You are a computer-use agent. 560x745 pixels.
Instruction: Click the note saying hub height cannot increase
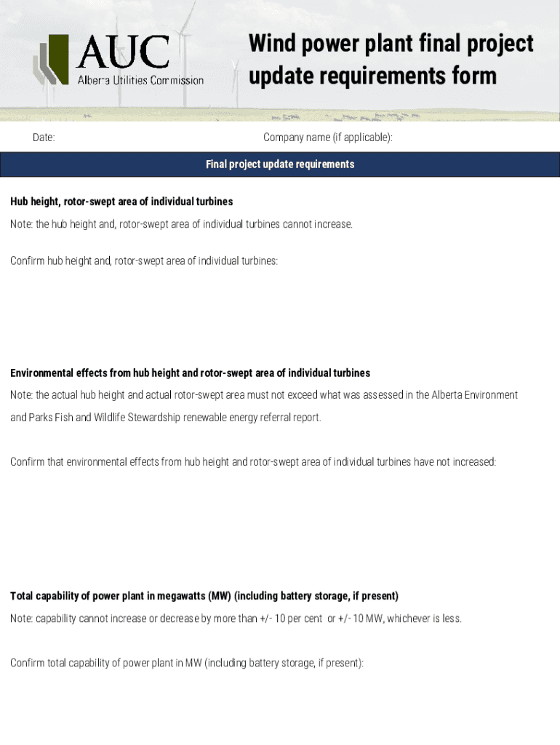(181, 224)
